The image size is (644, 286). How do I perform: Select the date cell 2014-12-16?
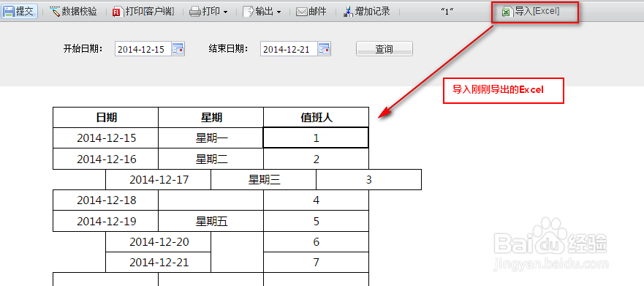pyautogui.click(x=105, y=159)
